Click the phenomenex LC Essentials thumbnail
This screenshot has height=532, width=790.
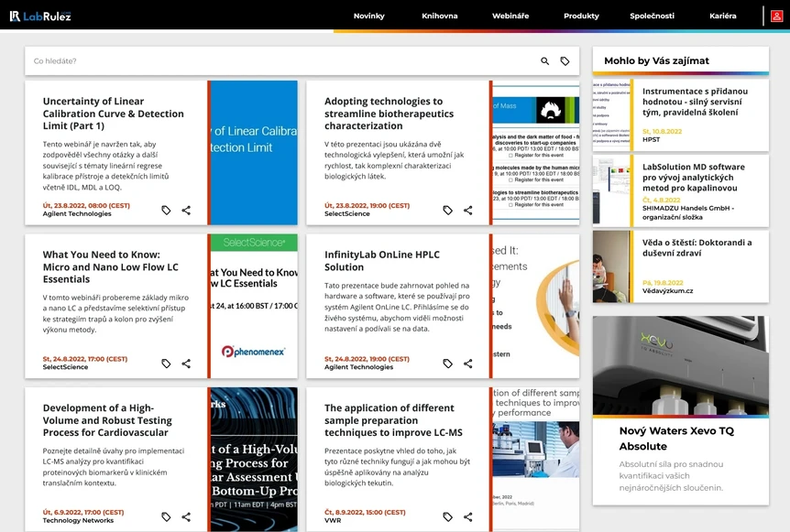pos(254,306)
